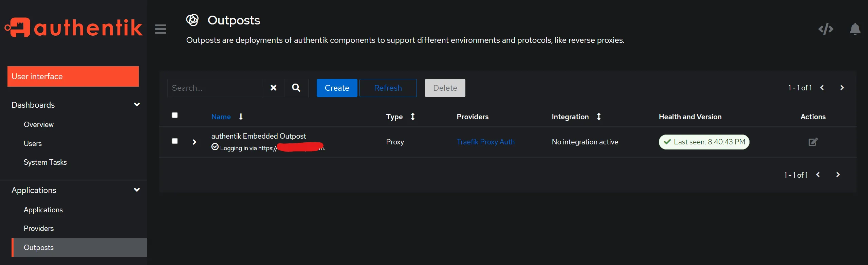
Task: Sort by Integration column arrows
Action: pos(599,117)
